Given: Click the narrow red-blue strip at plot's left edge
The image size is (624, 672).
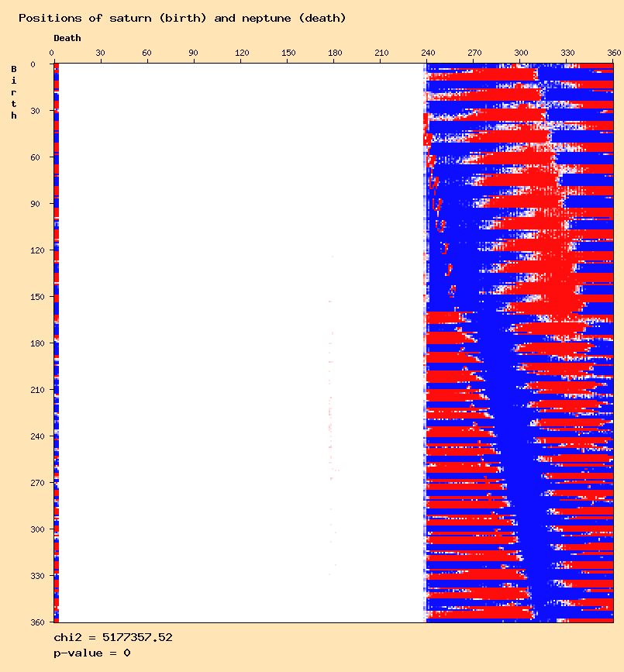Looking at the screenshot, I should [x=55, y=341].
